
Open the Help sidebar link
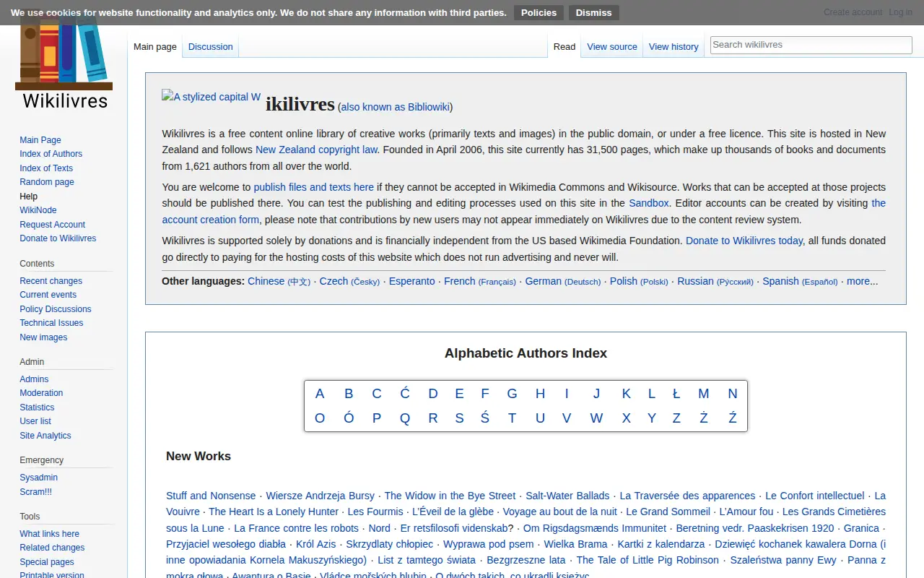click(x=28, y=197)
